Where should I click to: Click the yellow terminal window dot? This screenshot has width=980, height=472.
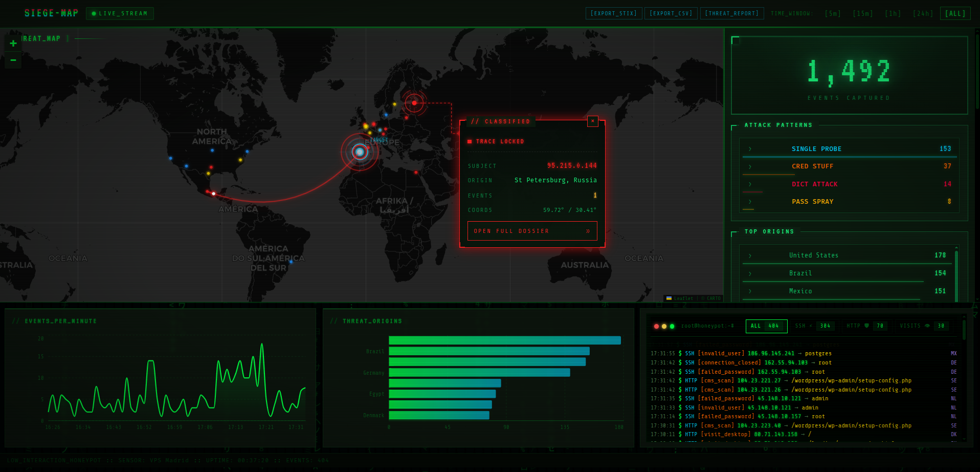pos(664,326)
